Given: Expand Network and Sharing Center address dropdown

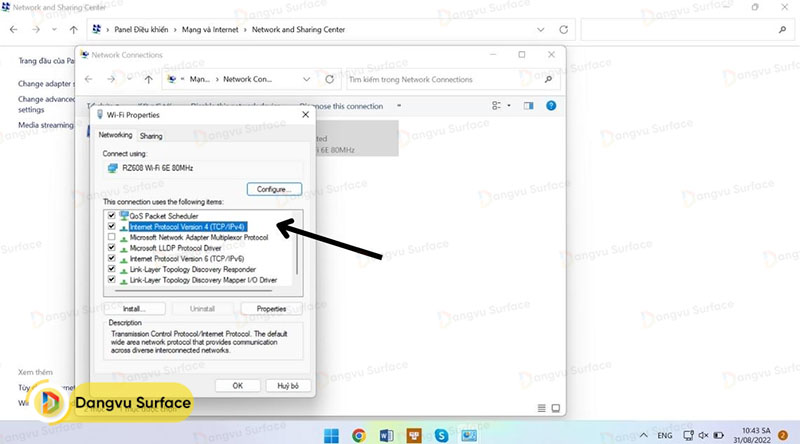Looking at the screenshot, I should pos(540,30).
